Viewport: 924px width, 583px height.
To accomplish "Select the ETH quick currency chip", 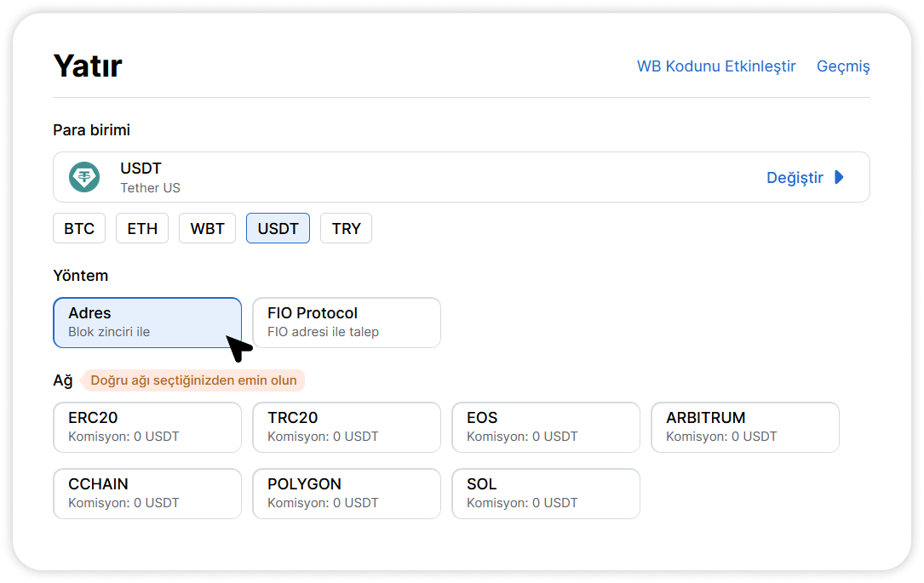I will click(142, 228).
